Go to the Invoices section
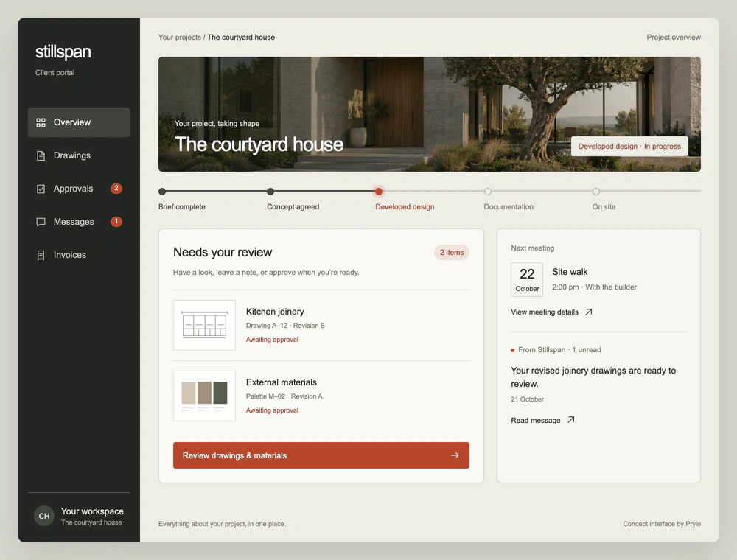This screenshot has width=737, height=560. click(79, 255)
